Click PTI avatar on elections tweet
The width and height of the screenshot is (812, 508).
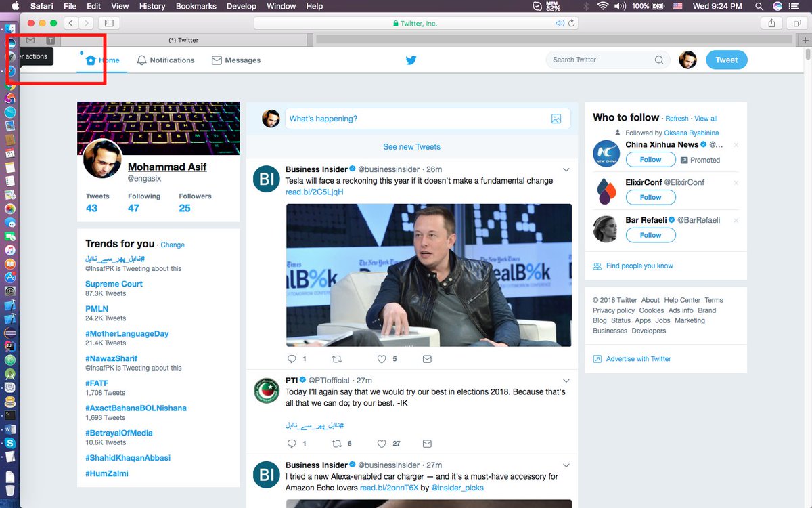click(267, 391)
